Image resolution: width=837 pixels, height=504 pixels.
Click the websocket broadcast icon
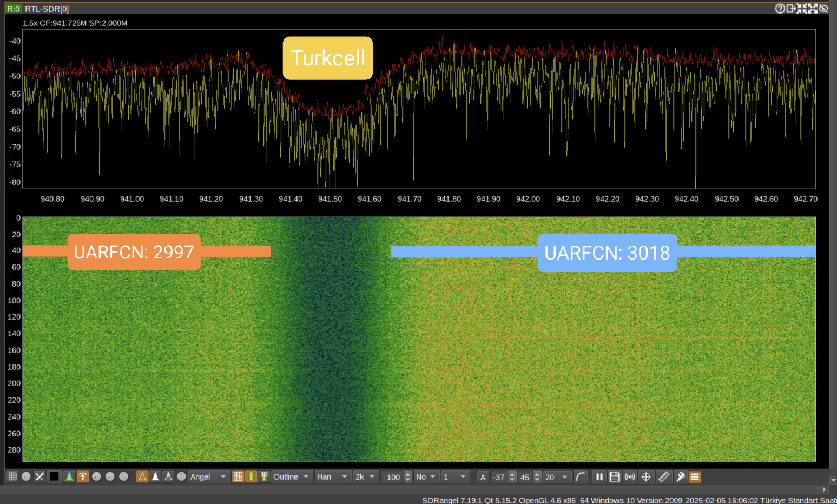click(630, 476)
